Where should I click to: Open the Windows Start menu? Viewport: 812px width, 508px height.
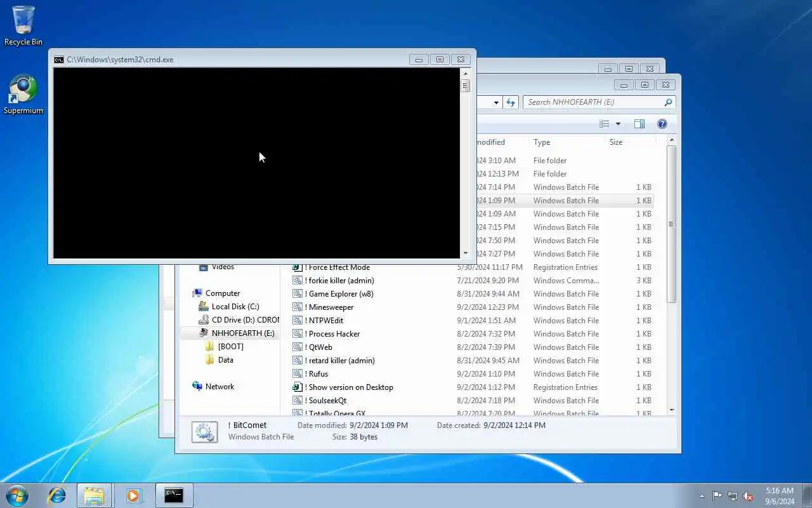[17, 495]
